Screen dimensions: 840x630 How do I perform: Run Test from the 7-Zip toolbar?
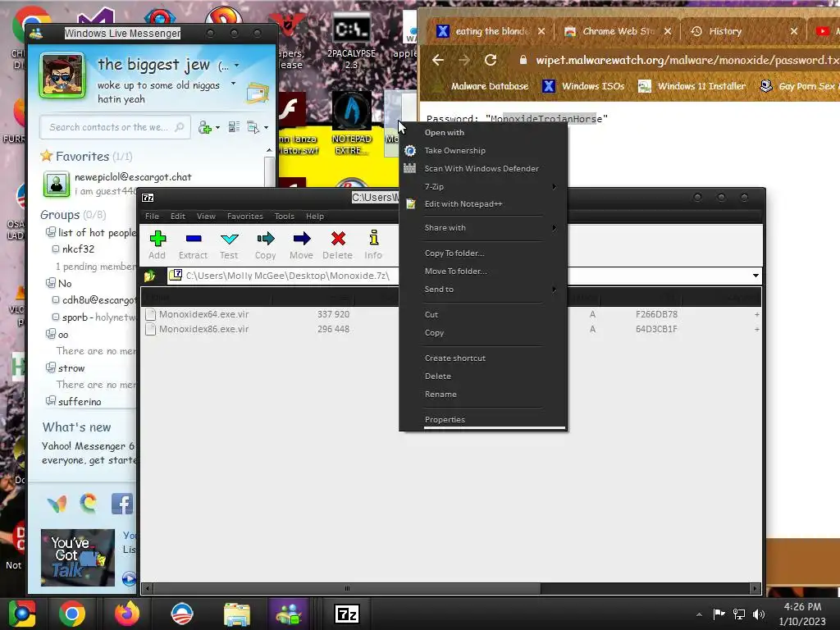click(x=229, y=244)
